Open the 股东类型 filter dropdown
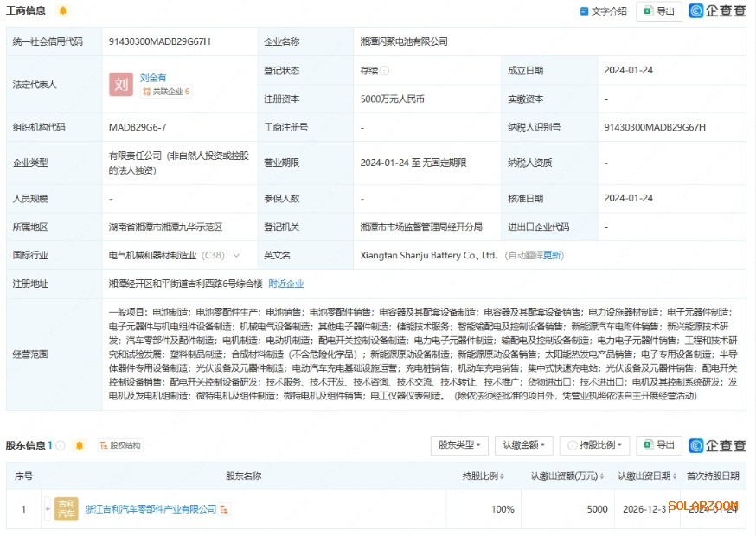Image resolution: width=756 pixels, height=536 pixels. click(459, 445)
